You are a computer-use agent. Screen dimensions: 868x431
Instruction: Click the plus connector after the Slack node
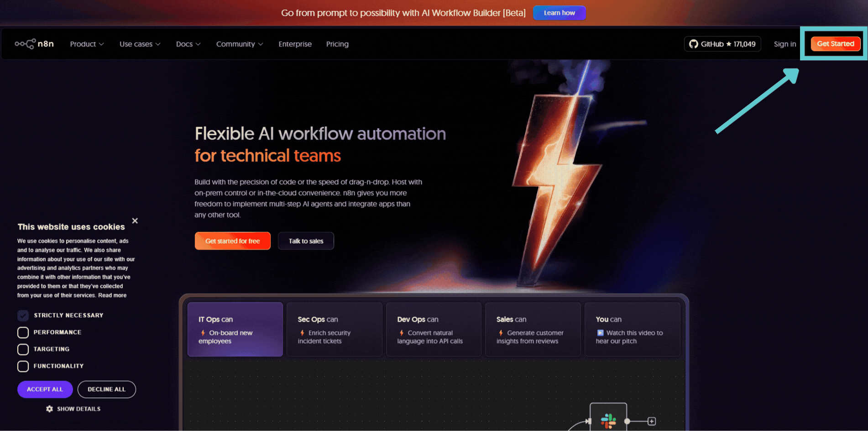652,421
